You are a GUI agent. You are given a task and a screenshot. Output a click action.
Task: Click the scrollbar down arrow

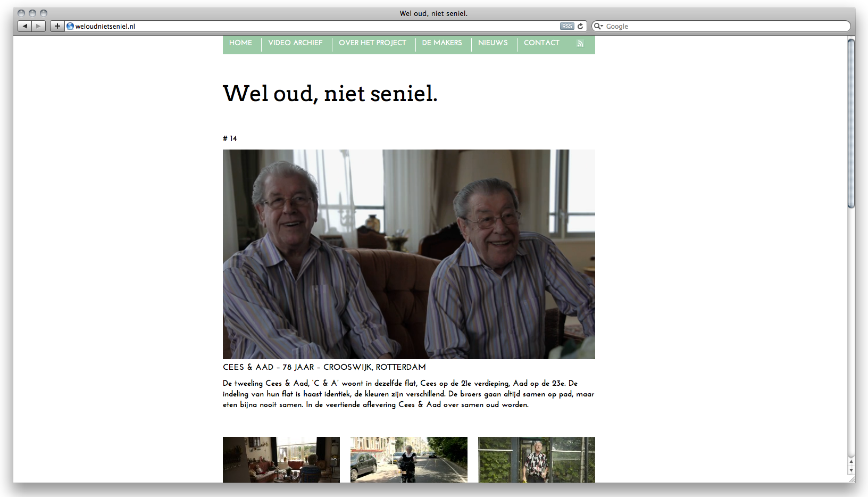tap(851, 470)
